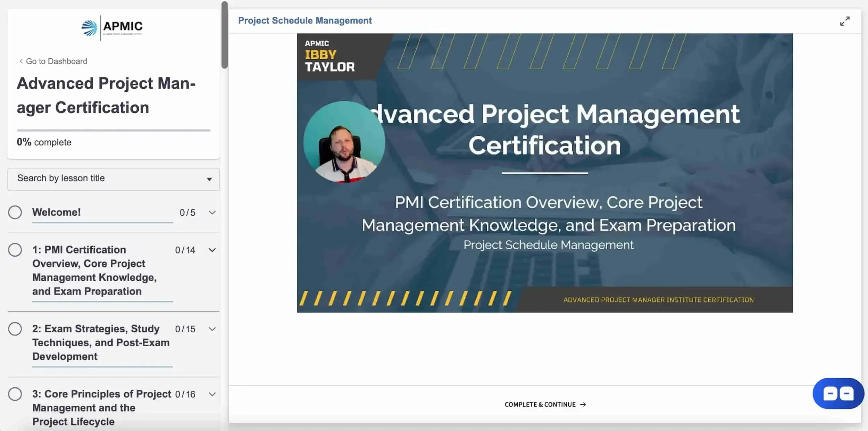Screen dimensions: 868x431
Task: Mark the Welcome! section circle complete
Action: coord(15,212)
